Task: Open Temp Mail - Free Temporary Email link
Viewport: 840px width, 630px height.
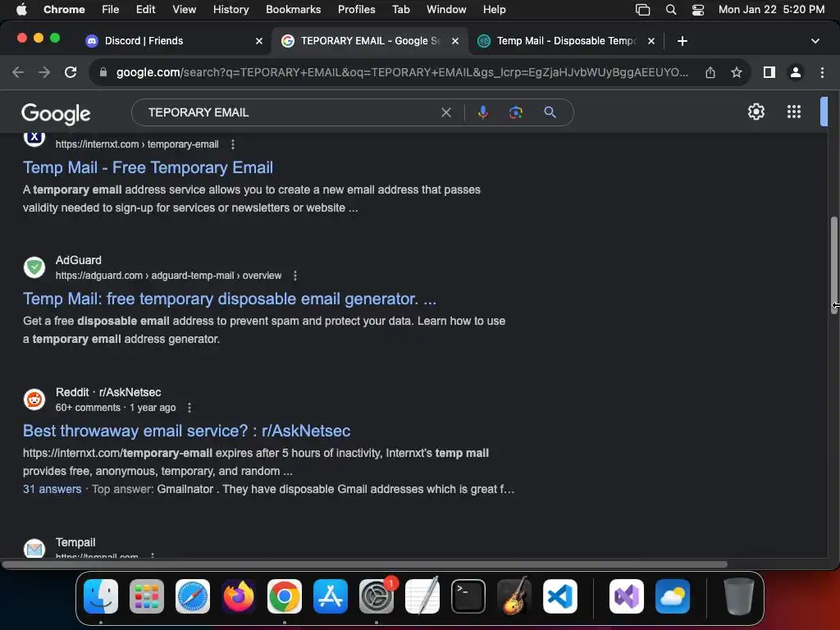Action: 148,167
